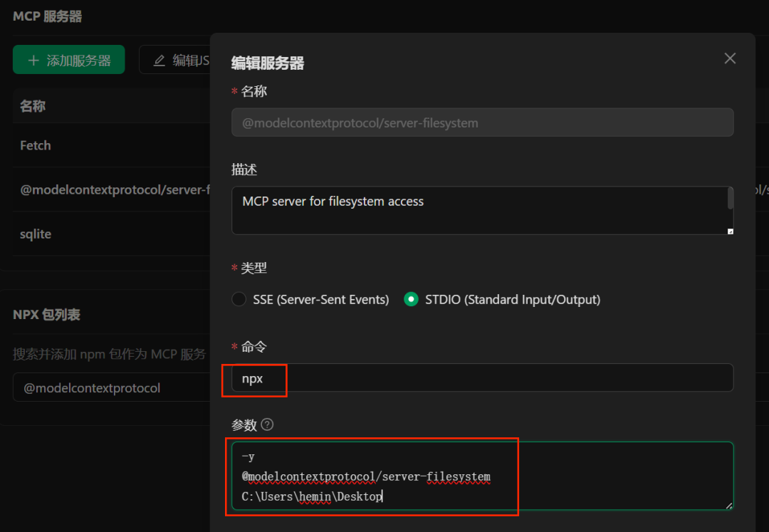Click the resize grip of the 参数 textarea
769x532 pixels.
tap(728, 506)
